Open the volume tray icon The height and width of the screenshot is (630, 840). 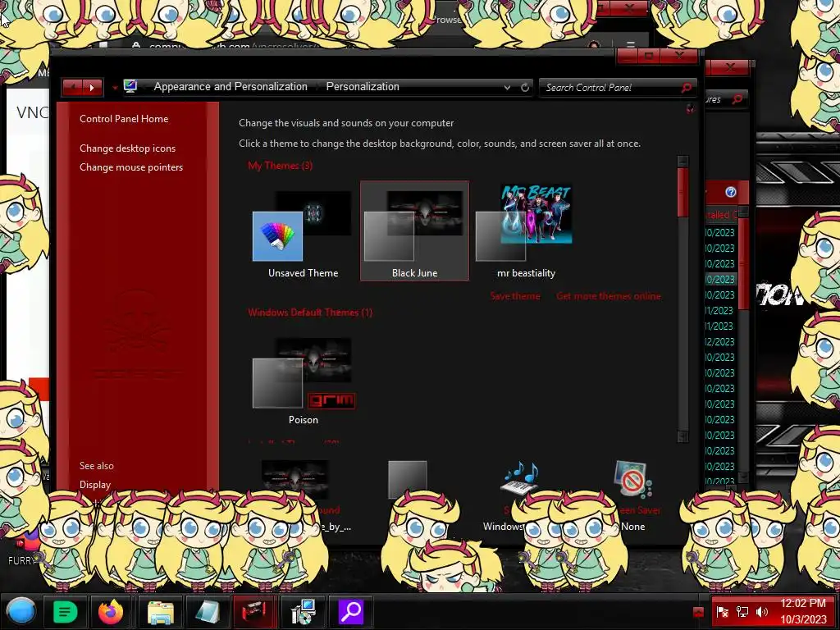click(762, 612)
